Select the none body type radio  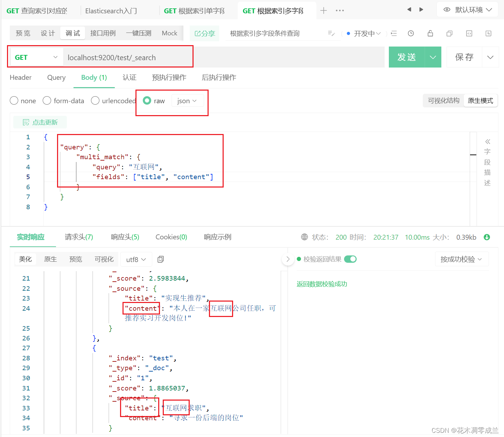click(x=14, y=101)
